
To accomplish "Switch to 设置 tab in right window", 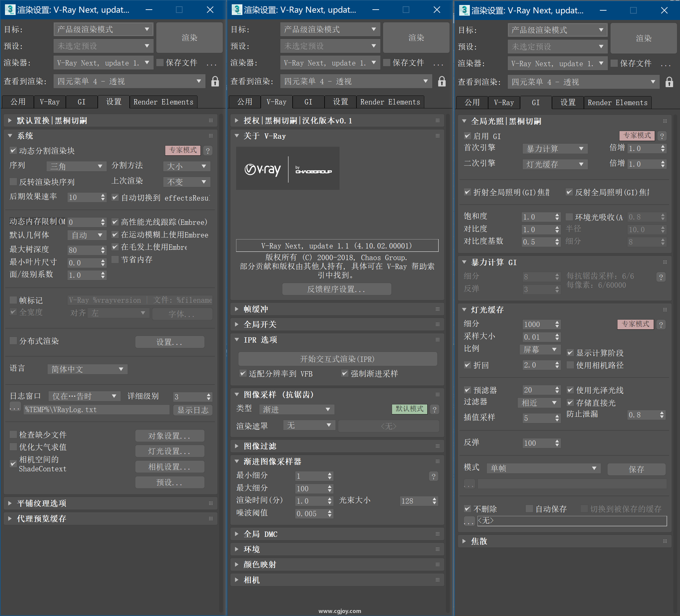I will pos(568,102).
